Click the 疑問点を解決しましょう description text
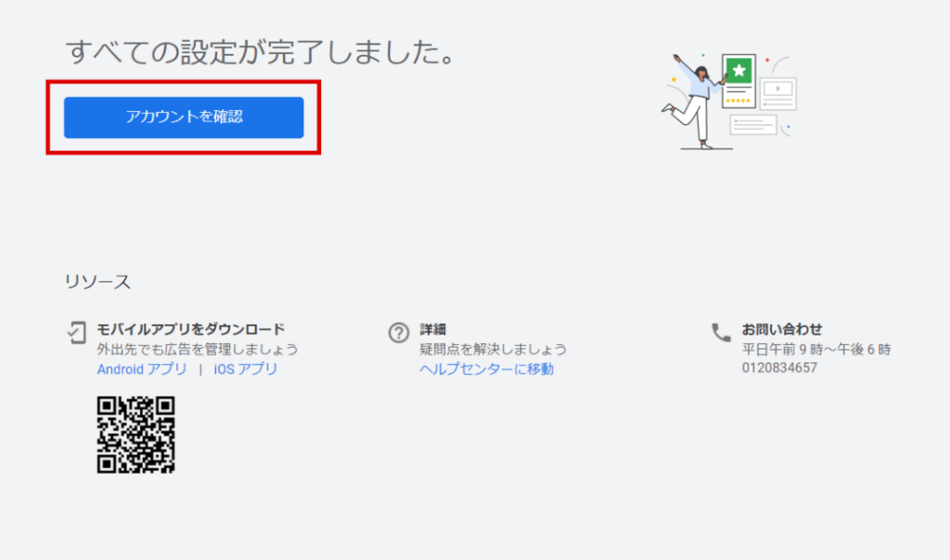The image size is (950, 560). pyautogui.click(x=493, y=350)
